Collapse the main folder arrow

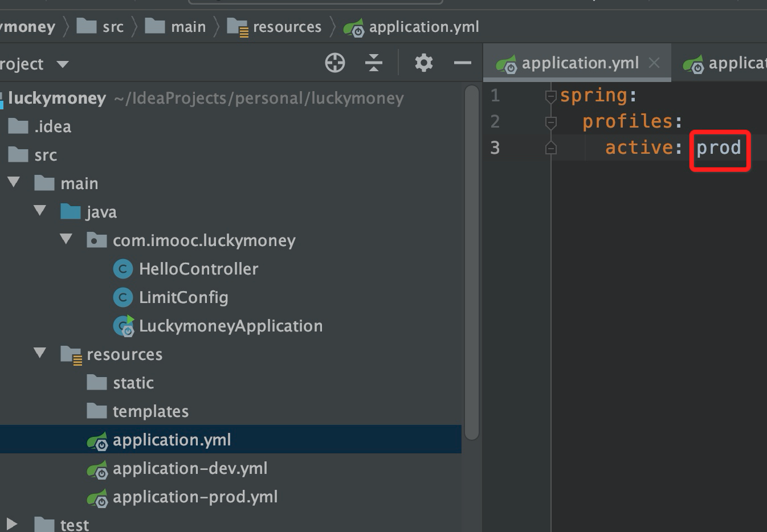(x=14, y=183)
